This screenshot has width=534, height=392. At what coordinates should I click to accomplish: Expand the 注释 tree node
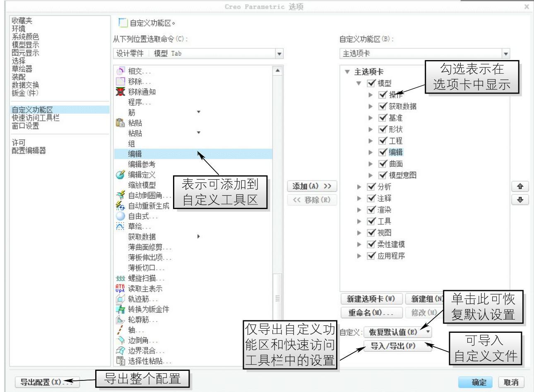pyautogui.click(x=359, y=198)
